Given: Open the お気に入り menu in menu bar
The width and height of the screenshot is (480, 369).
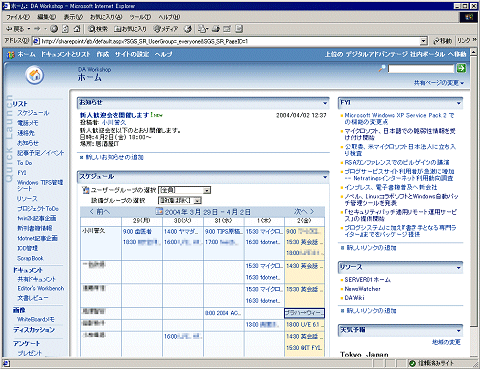Looking at the screenshot, I should (106, 17).
